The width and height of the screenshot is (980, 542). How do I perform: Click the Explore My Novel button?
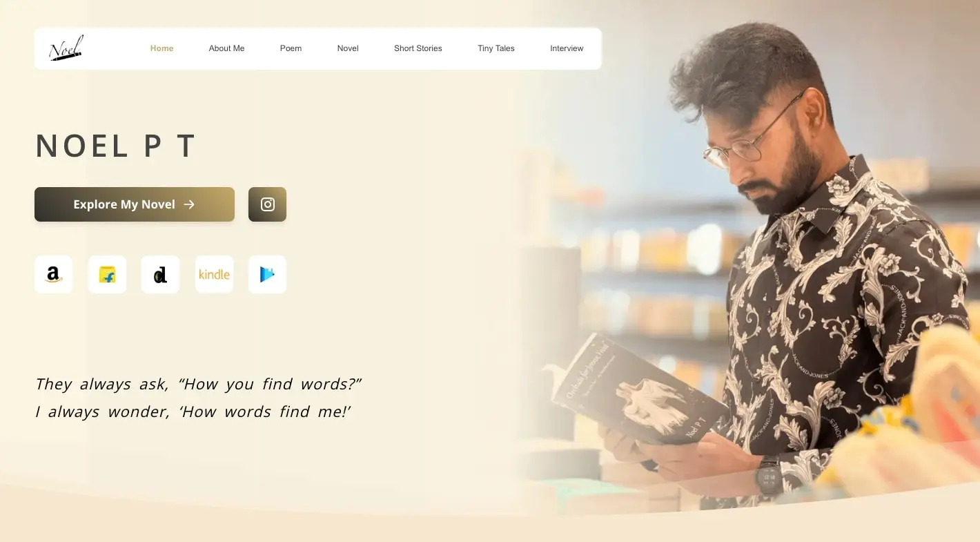[x=135, y=204]
